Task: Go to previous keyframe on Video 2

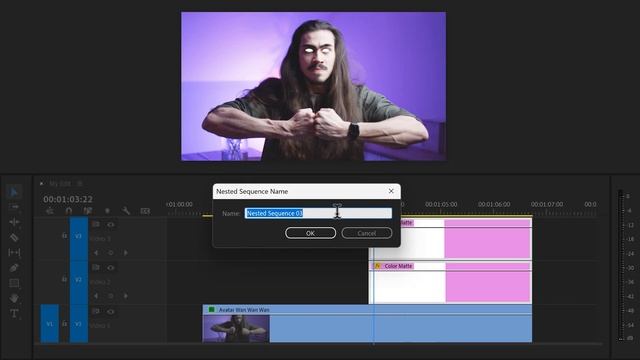Action: pyautogui.click(x=96, y=296)
